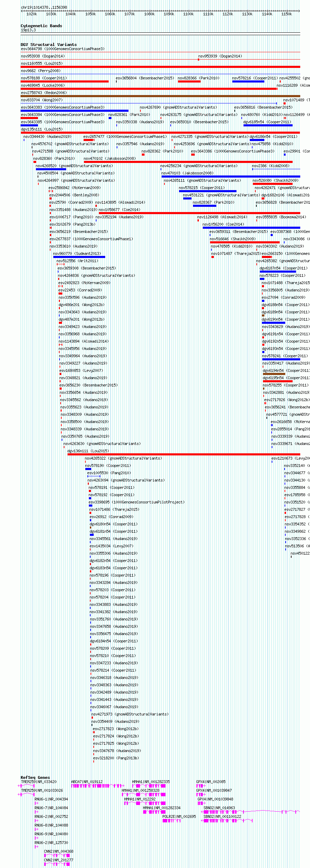Click the 1150k ruler tick label
The width and height of the screenshot is (310, 868).
point(287,14)
